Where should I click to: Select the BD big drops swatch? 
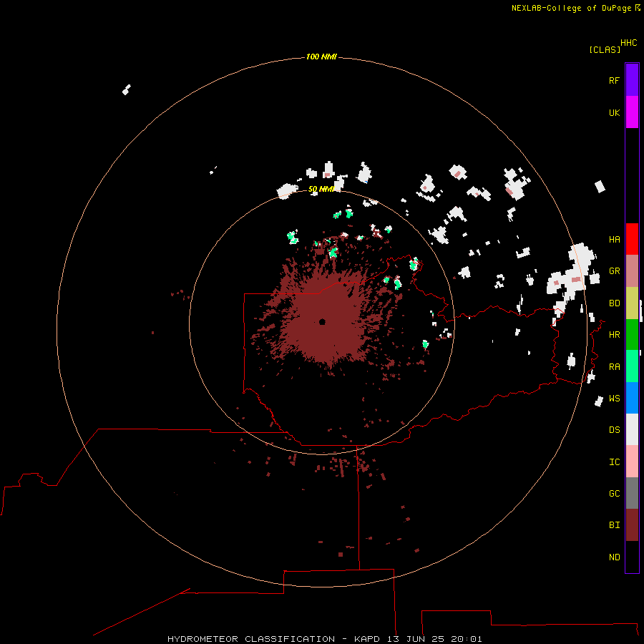point(632,303)
